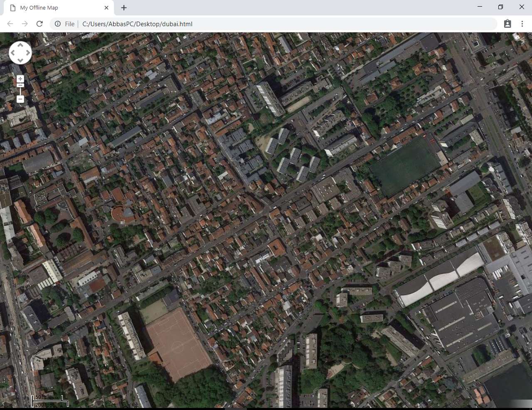
Task: Zoom in with the map plus button
Action: pyautogui.click(x=20, y=79)
